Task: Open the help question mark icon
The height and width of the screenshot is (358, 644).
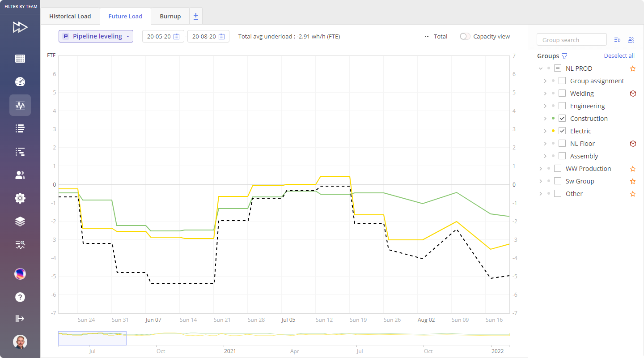Action: coord(20,297)
